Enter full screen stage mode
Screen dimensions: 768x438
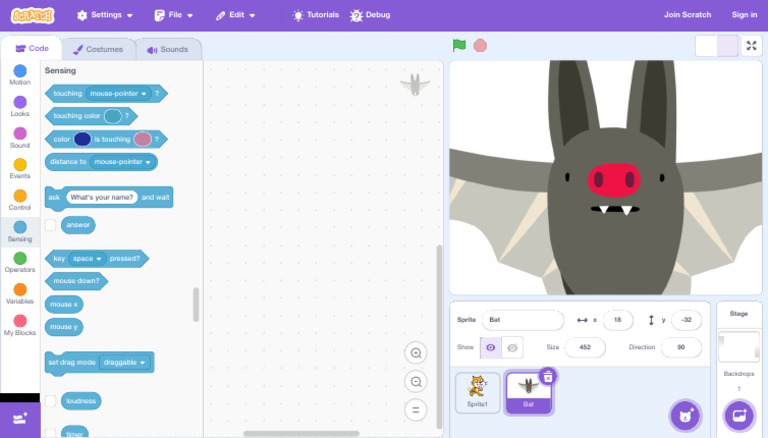[x=751, y=46]
